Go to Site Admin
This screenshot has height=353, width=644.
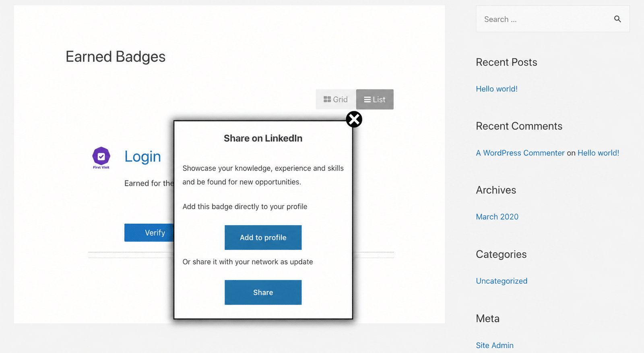pyautogui.click(x=495, y=345)
